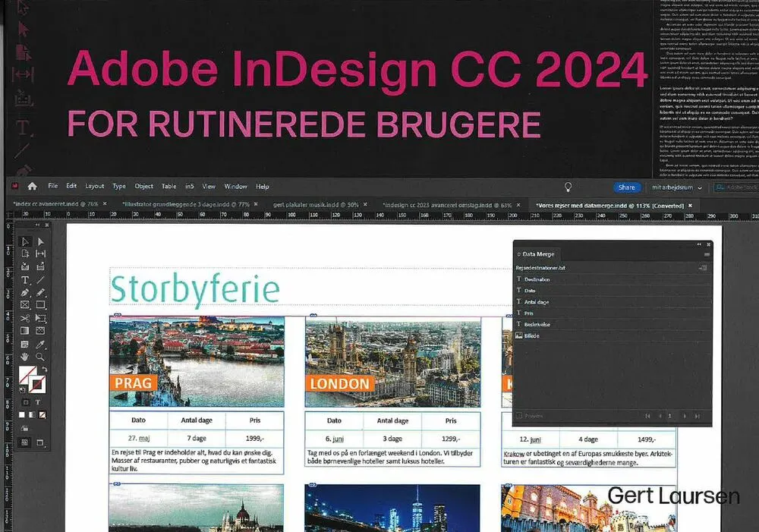The height and width of the screenshot is (532, 759).
Task: Open the Data Merge panel menu
Action: click(707, 254)
